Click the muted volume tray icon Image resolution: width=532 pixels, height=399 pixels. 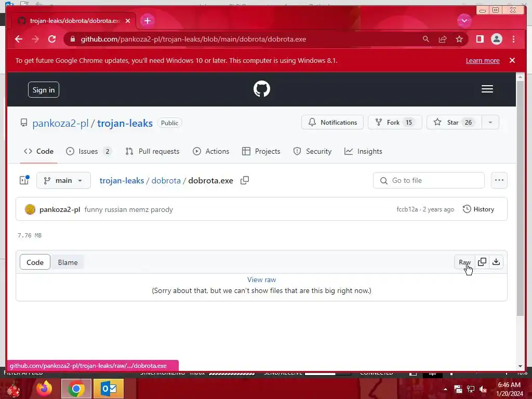point(483,389)
